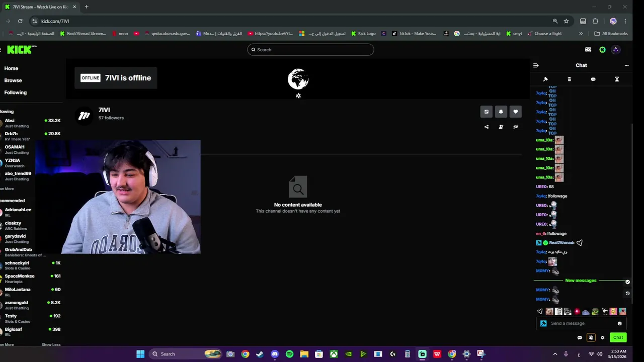Click the green K icon in header
The image size is (644, 362).
[602, 50]
